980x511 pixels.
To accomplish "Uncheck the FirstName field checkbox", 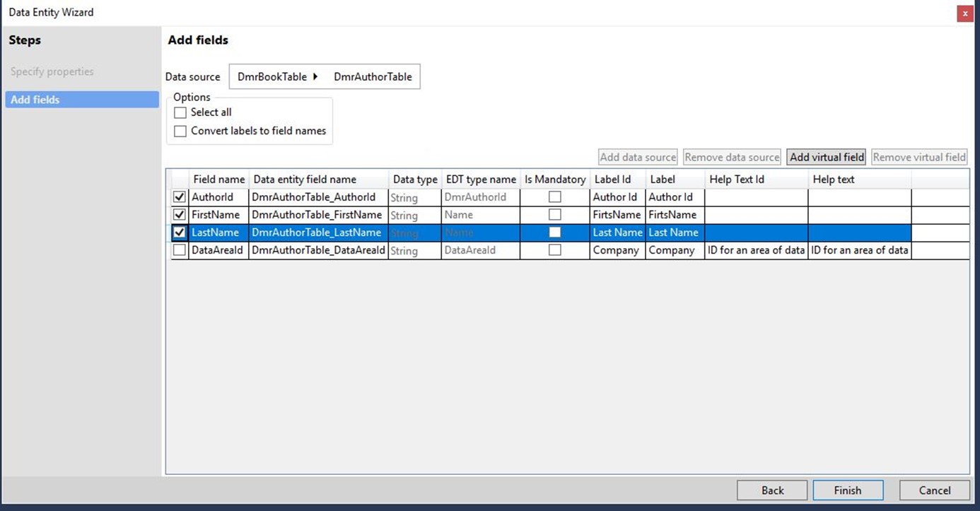I will pos(180,215).
